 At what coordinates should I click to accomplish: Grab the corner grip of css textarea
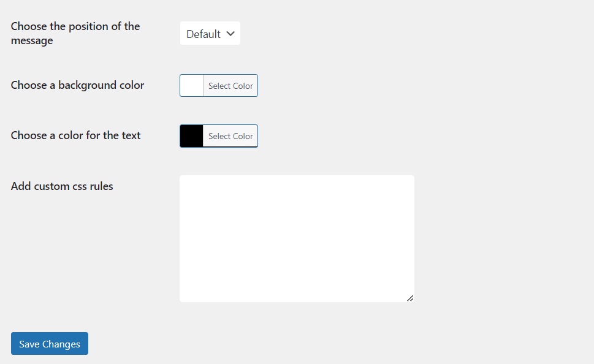click(x=410, y=298)
